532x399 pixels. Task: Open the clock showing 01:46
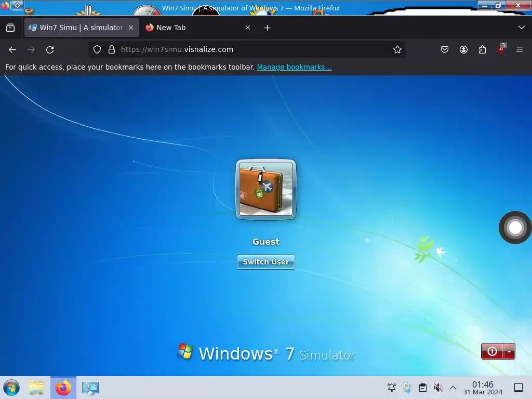point(483,388)
